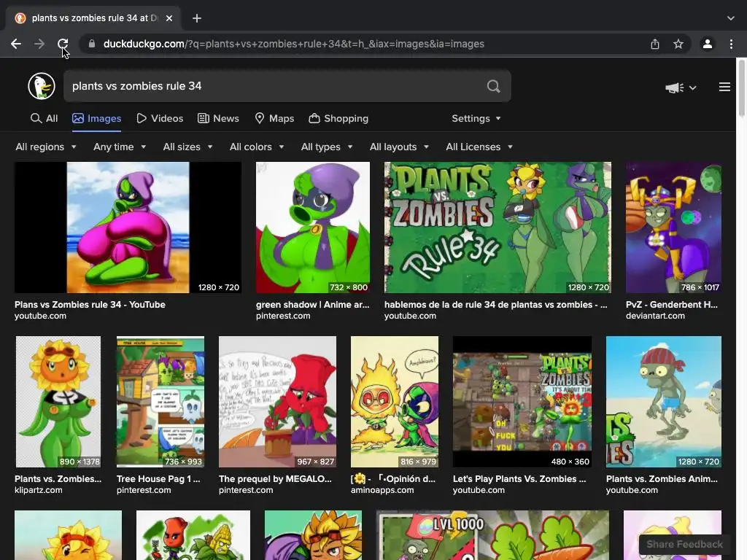Screen dimensions: 747x560
Task: Open the Shopping tab
Action: point(338,119)
